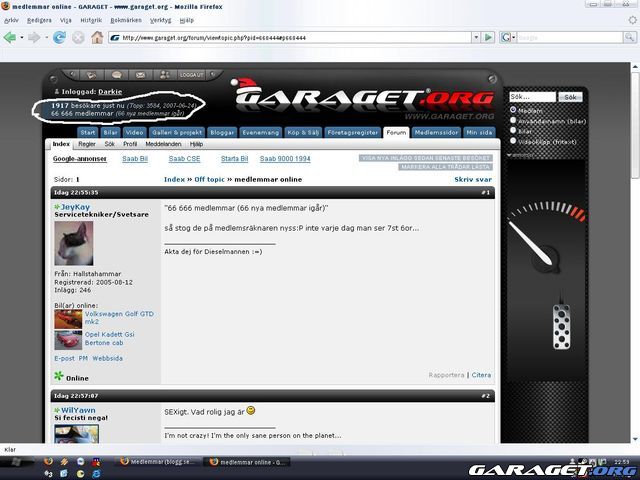Click the green online star next to WilYawn
640x480 pixels.
click(x=57, y=411)
